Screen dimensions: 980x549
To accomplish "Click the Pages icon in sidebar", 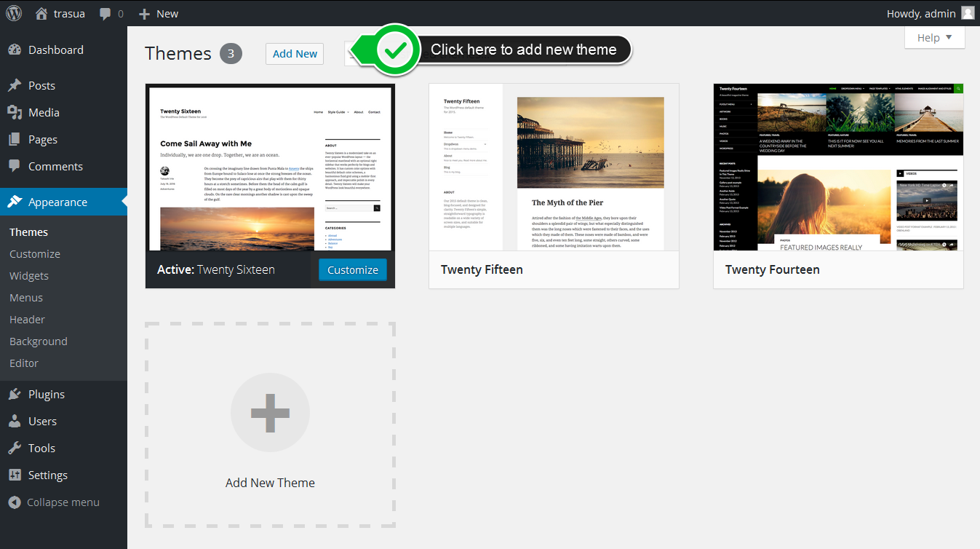I will click(15, 139).
